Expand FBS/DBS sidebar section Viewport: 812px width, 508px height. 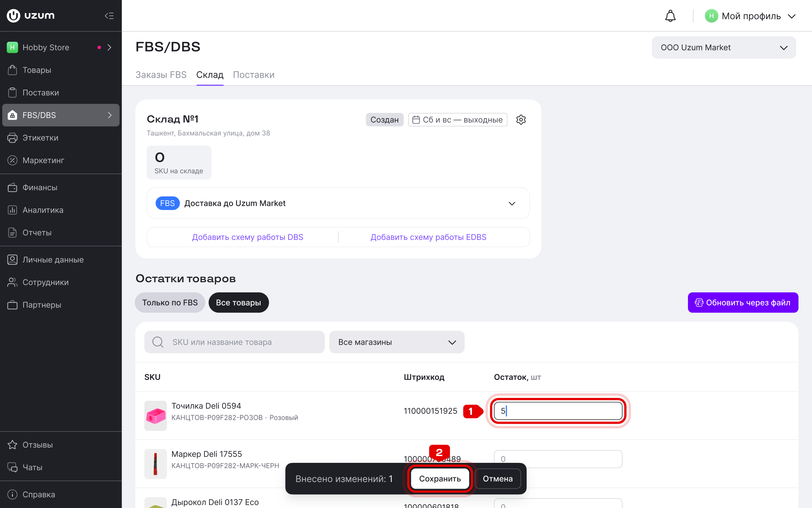click(x=61, y=115)
